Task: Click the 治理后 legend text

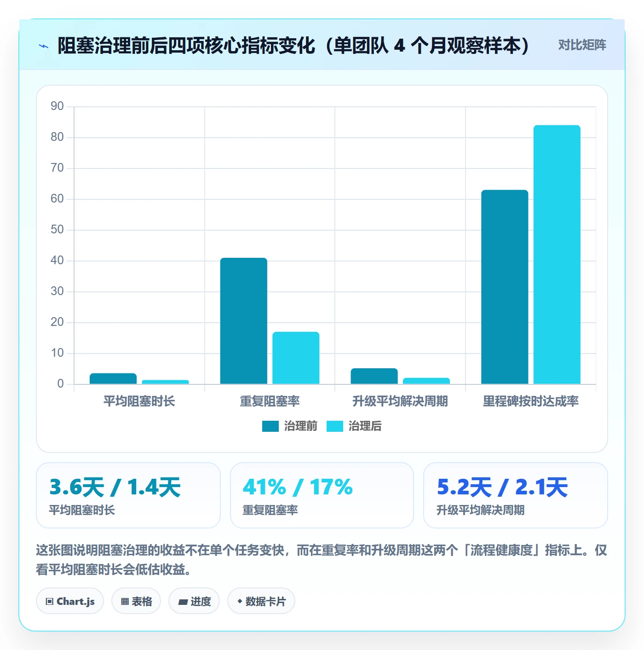Action: (x=365, y=426)
